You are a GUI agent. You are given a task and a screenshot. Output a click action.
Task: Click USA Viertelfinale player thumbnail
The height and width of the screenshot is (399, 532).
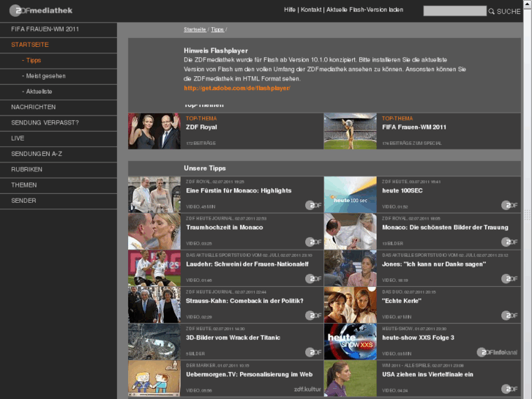coord(350,379)
